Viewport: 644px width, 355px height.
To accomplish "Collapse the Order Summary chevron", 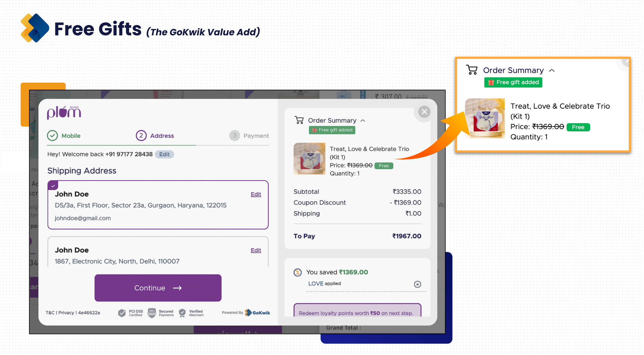I will (363, 120).
